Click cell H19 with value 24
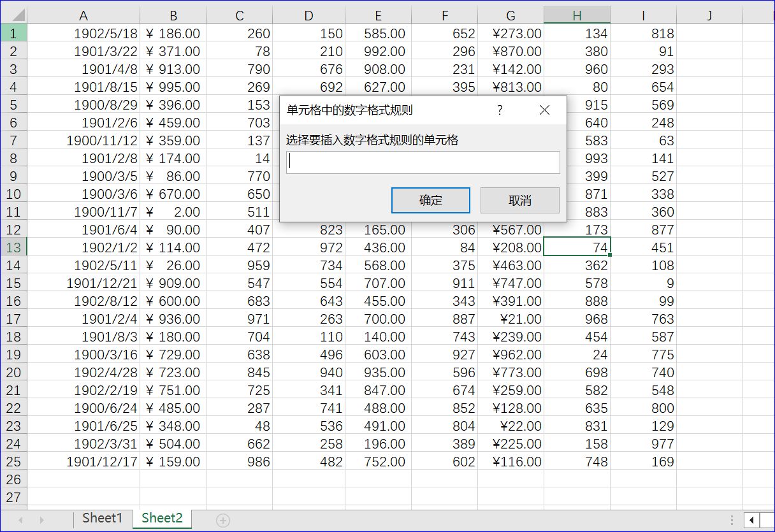The width and height of the screenshot is (775, 532). [x=577, y=354]
